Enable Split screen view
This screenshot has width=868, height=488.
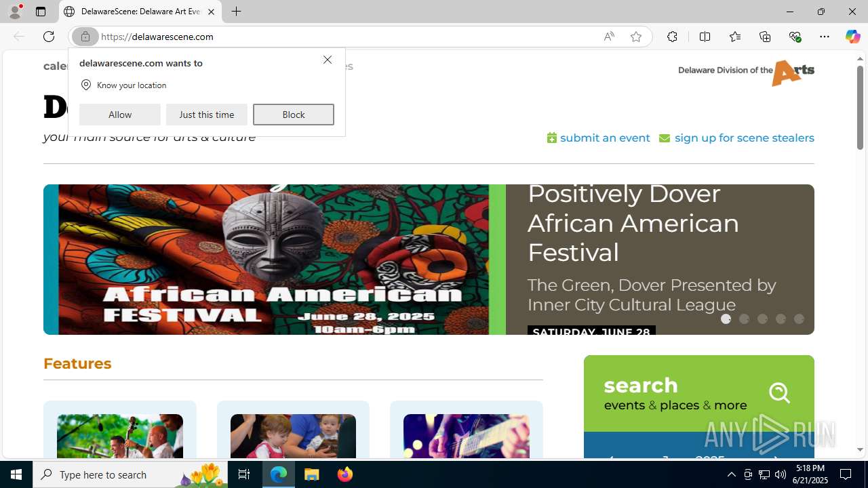[x=705, y=37]
